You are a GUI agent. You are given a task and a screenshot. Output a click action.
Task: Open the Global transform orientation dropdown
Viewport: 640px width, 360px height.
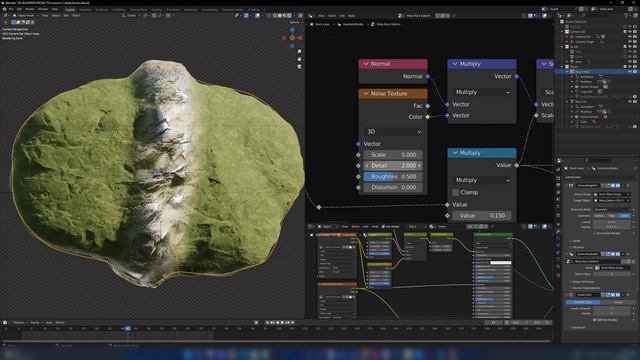132,16
